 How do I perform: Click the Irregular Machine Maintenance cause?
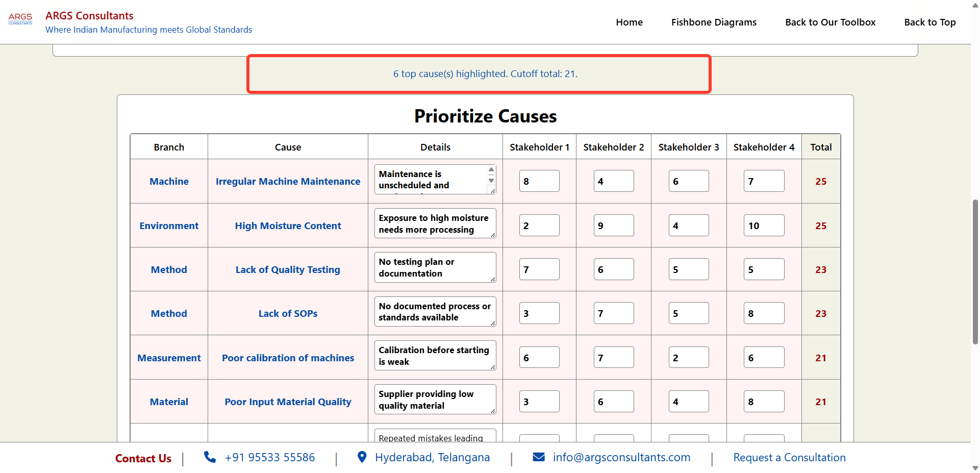tap(288, 181)
